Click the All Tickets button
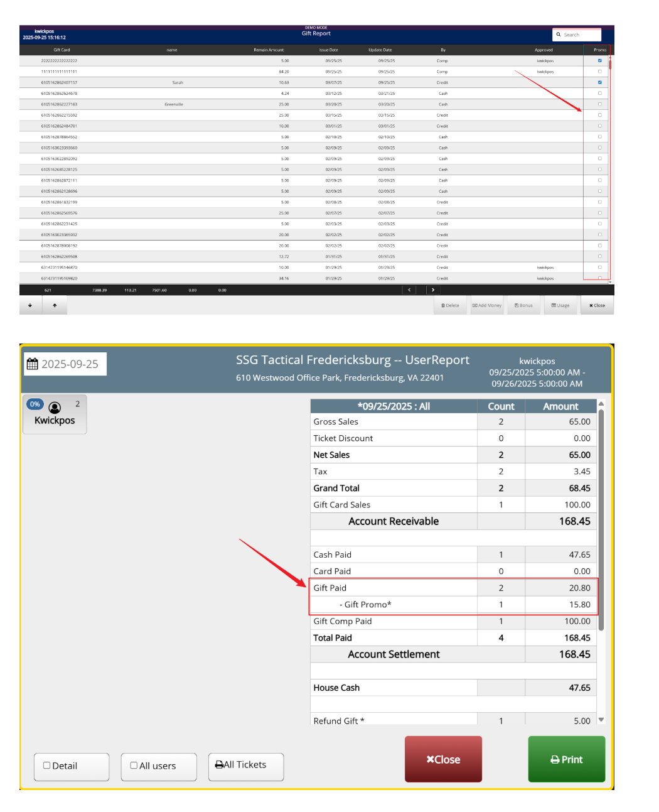Screen dimensions: 659x812 coord(246,767)
